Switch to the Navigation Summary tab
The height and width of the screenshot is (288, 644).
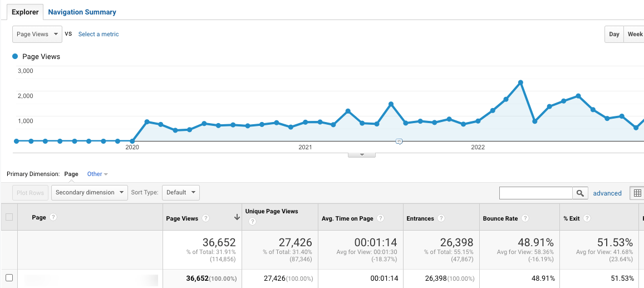pyautogui.click(x=82, y=12)
